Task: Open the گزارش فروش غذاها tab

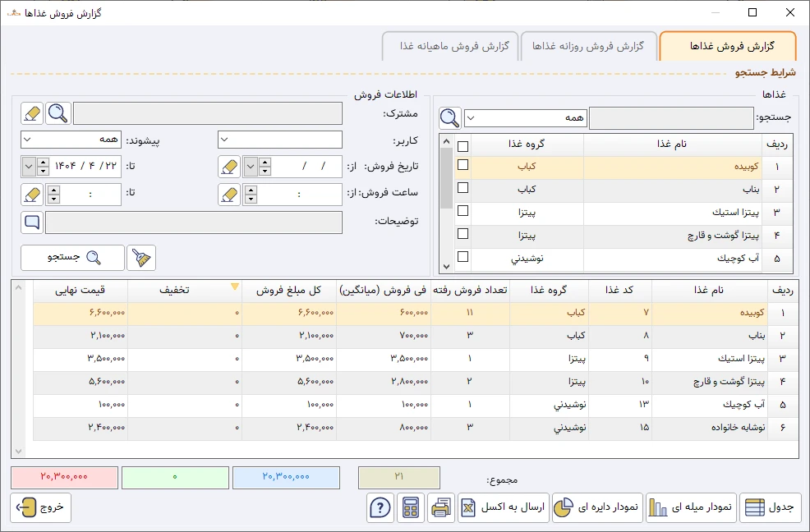Action: (x=729, y=47)
